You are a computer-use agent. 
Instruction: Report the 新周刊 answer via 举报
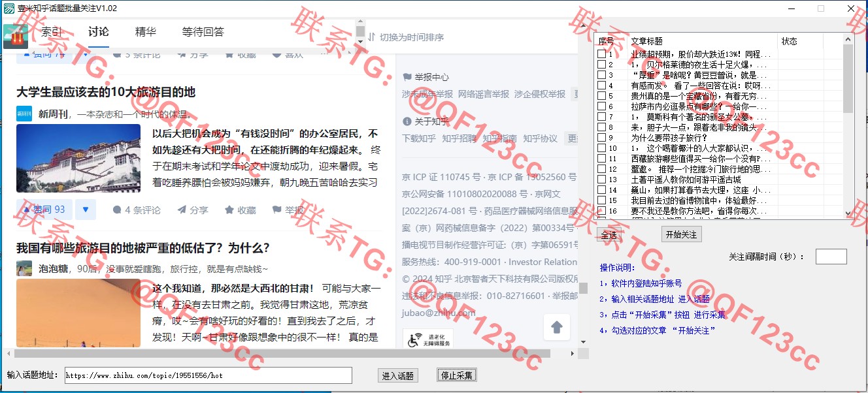(x=288, y=210)
